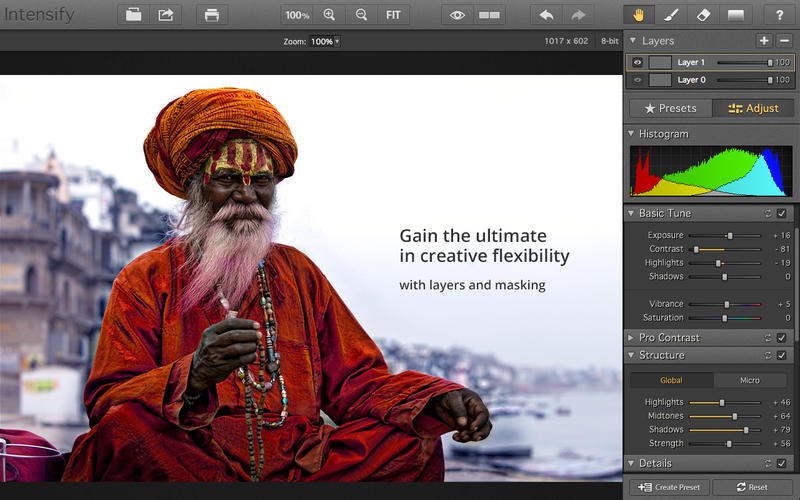The height and width of the screenshot is (500, 800).
Task: Select the Brush masking tool
Action: [x=671, y=15]
